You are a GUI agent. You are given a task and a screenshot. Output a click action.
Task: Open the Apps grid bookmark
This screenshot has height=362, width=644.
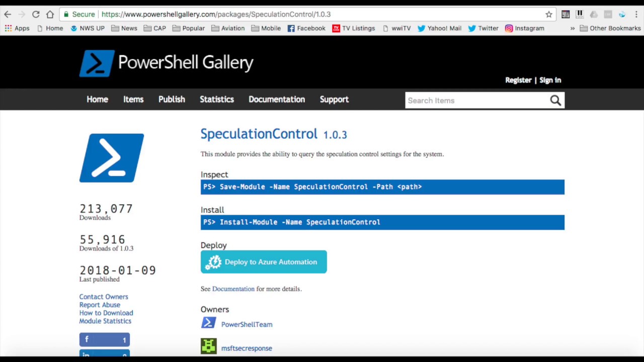click(x=17, y=28)
